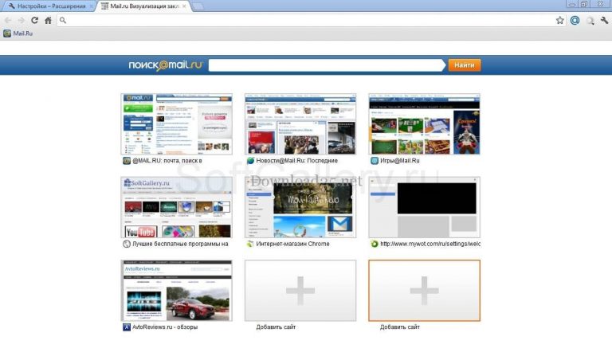Screen dimensions: 612x364
Task: Click the mywot.com green favicon
Action: [x=375, y=244]
